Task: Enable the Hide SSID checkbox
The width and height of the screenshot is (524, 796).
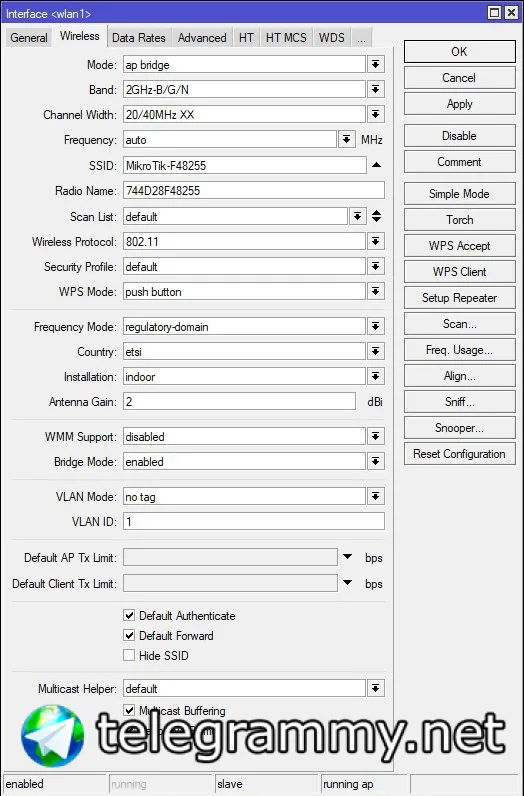Action: coord(129,655)
